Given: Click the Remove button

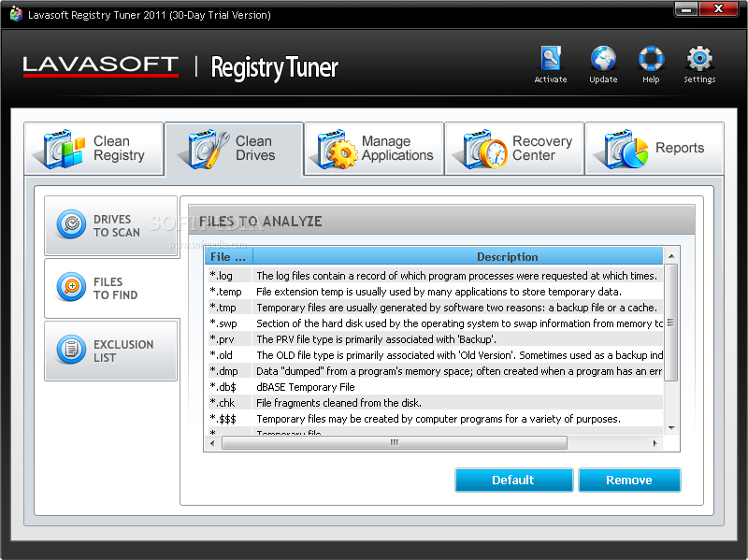Looking at the screenshot, I should pyautogui.click(x=629, y=480).
